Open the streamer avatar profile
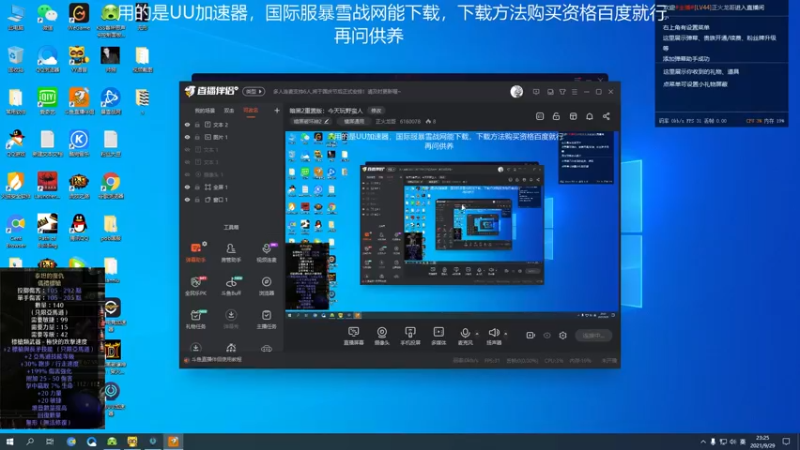This screenshot has height=450, width=800. [516, 92]
